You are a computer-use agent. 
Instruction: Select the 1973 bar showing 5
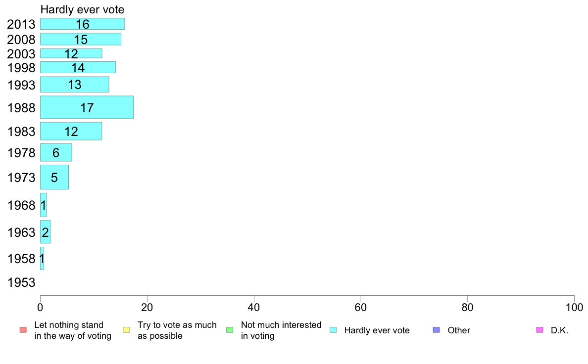(54, 177)
